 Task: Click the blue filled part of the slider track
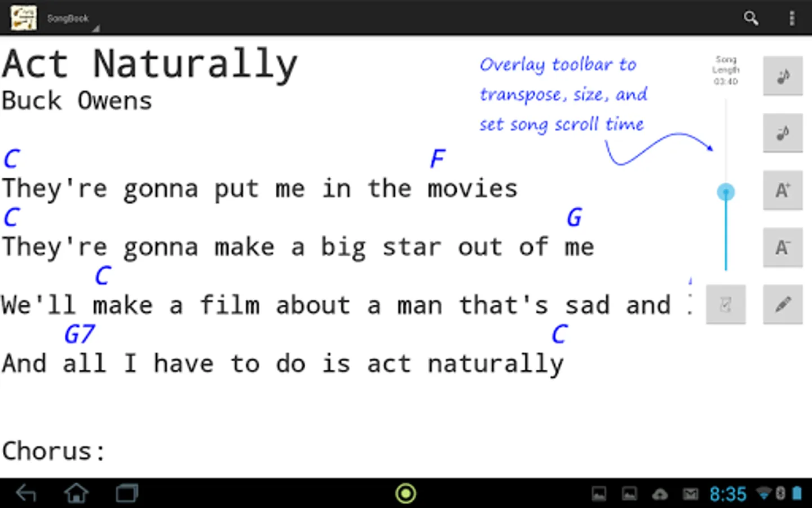click(x=726, y=235)
